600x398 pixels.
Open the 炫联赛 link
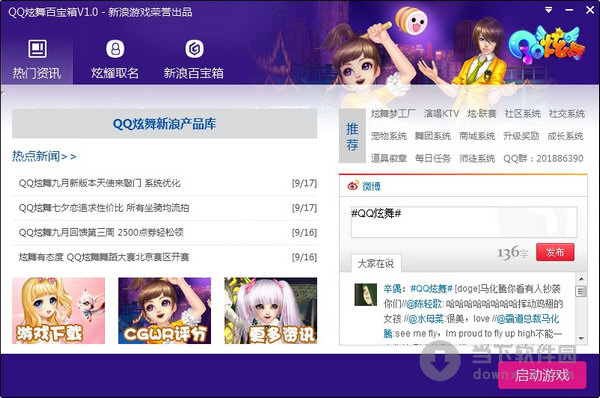click(x=482, y=114)
